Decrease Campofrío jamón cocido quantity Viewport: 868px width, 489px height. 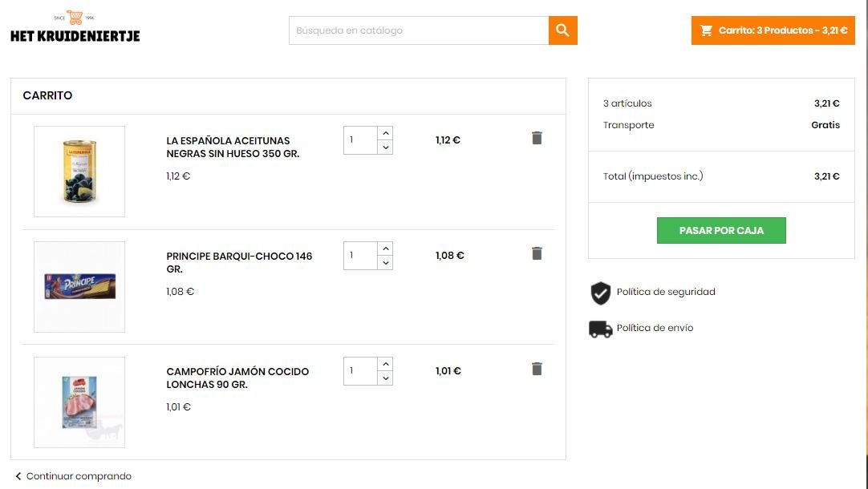(x=385, y=378)
